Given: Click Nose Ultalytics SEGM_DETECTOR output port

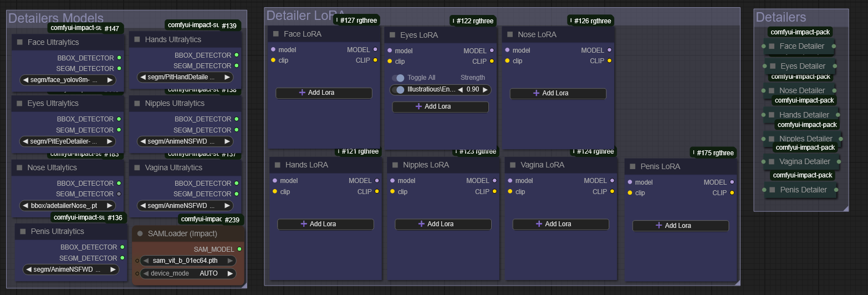Looking at the screenshot, I should pos(119,194).
